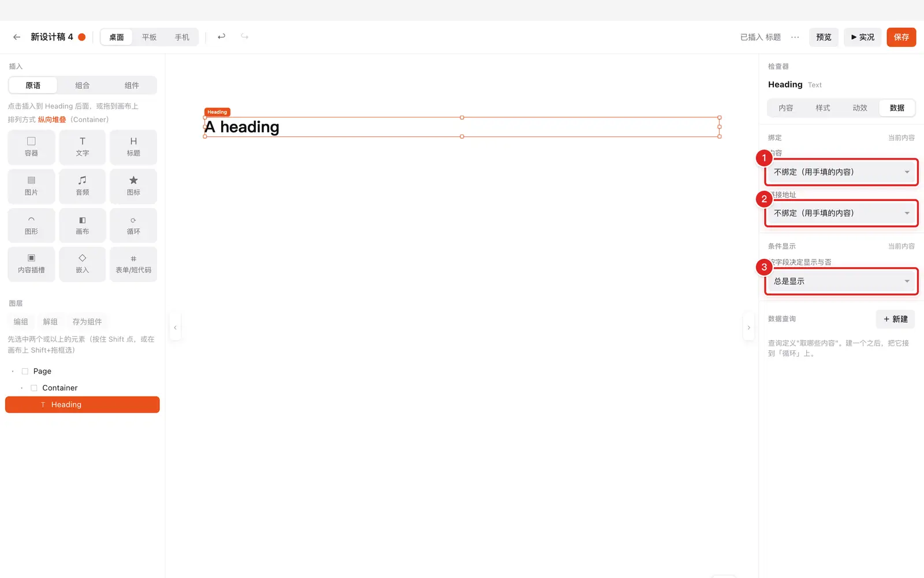Image resolution: width=924 pixels, height=578 pixels.
Task: Insert a 内容插槽 content slot
Action: tap(31, 264)
